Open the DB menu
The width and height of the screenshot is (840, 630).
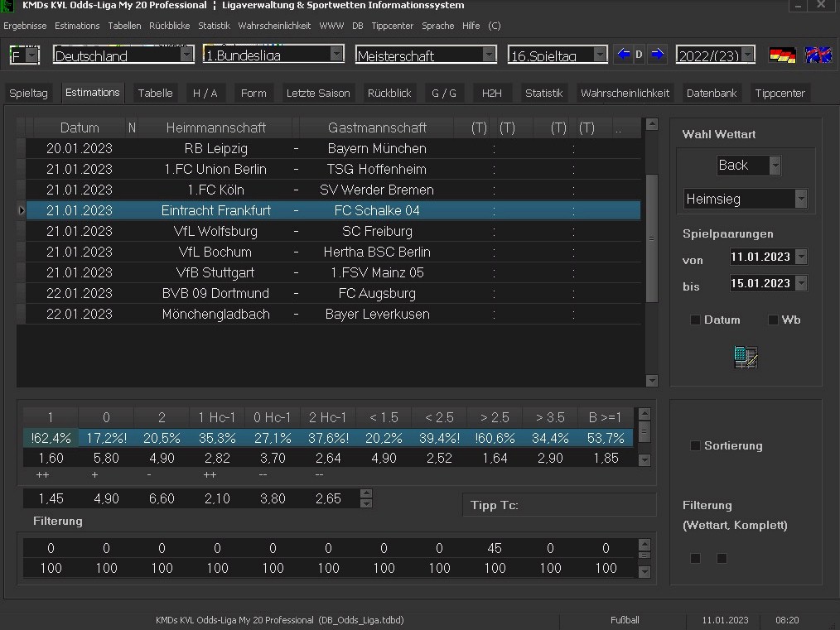pyautogui.click(x=357, y=26)
